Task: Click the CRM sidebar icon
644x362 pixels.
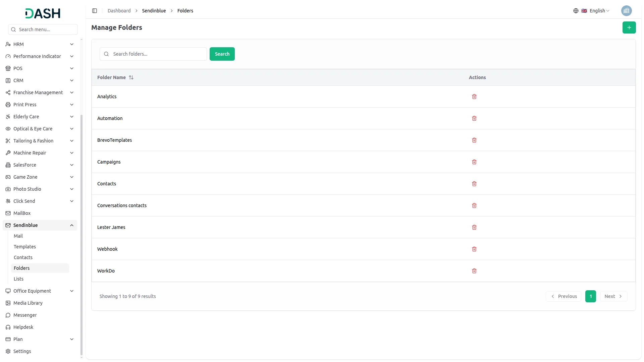Action: coord(8,80)
